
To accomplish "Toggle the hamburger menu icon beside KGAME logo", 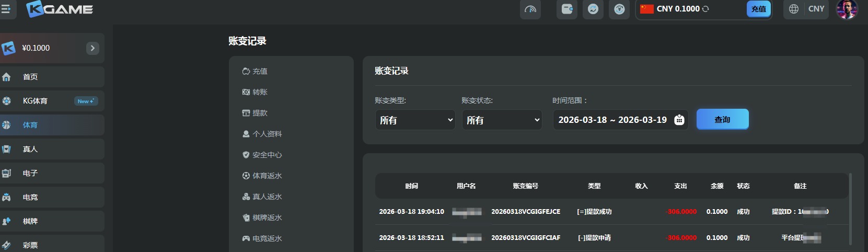I will (x=6, y=9).
